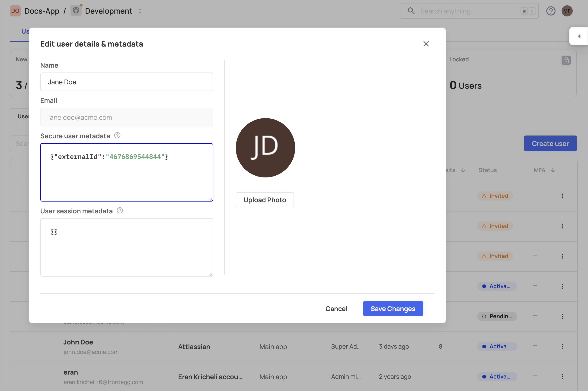The width and height of the screenshot is (588, 391).
Task: Open the environment switcher chevrons
Action: coord(140,11)
